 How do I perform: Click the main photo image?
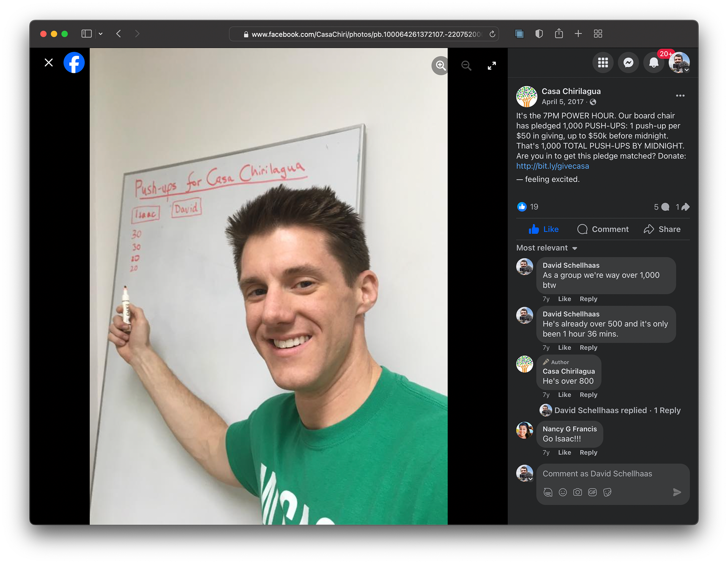tap(268, 286)
